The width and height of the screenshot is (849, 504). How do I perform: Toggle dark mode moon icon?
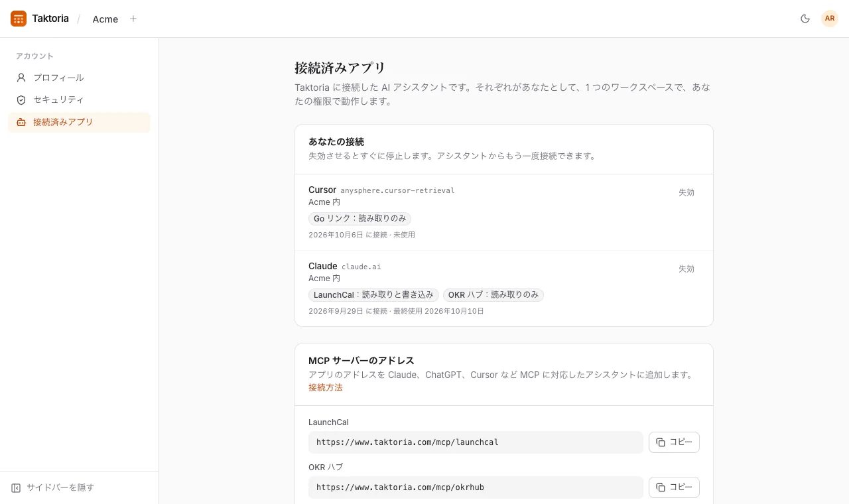point(805,19)
